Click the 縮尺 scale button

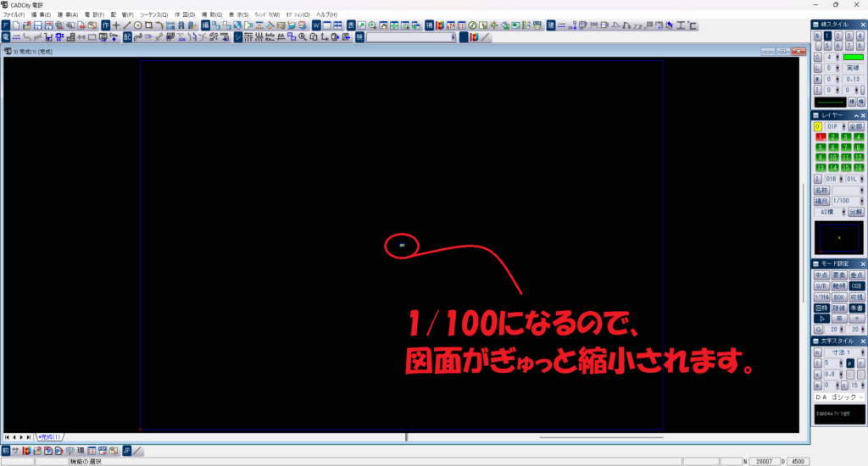[x=821, y=201]
